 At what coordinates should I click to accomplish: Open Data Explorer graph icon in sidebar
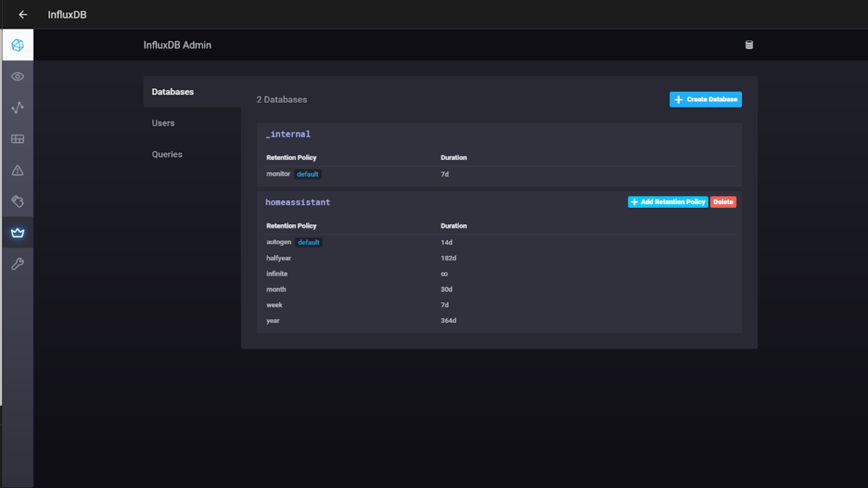[x=17, y=108]
